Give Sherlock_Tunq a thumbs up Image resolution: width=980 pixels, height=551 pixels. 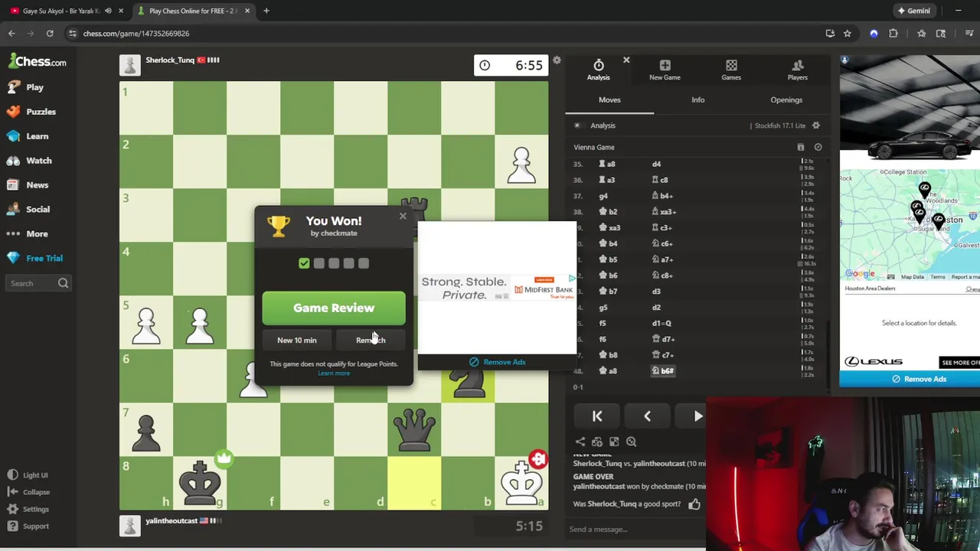pyautogui.click(x=694, y=504)
